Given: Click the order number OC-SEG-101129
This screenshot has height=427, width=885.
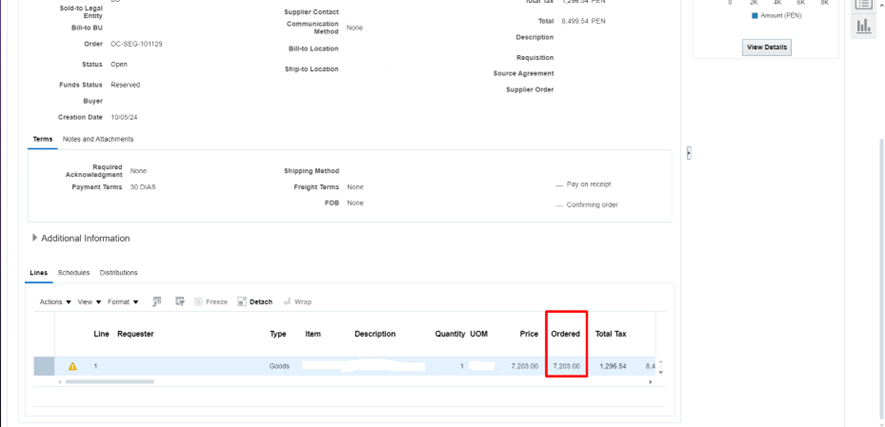Looking at the screenshot, I should [x=137, y=44].
